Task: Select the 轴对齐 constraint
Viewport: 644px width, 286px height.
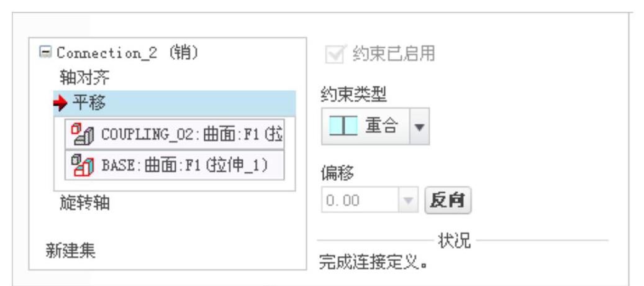Action: [x=84, y=77]
